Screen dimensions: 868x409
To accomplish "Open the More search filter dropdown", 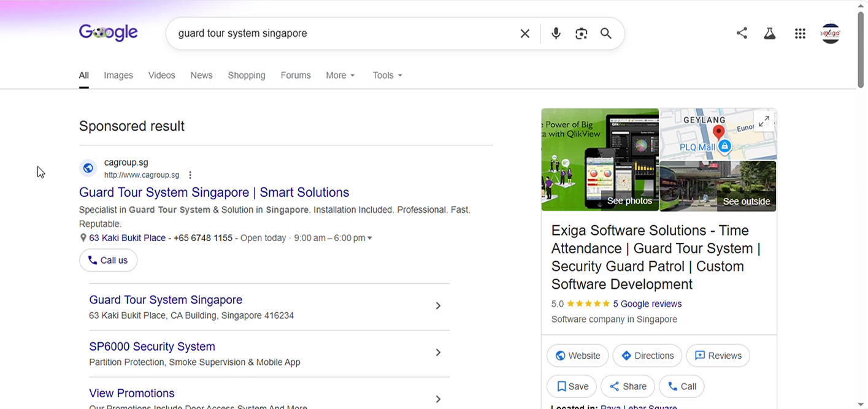I will (340, 75).
